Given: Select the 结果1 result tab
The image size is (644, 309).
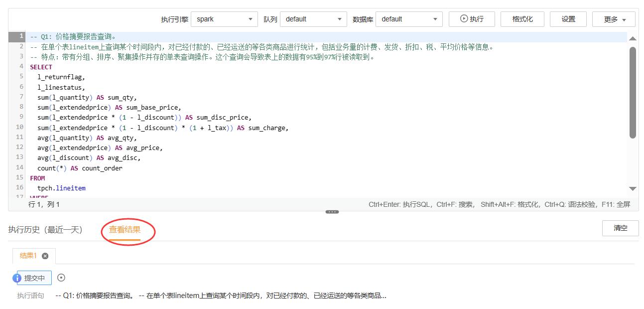Looking at the screenshot, I should tap(28, 256).
